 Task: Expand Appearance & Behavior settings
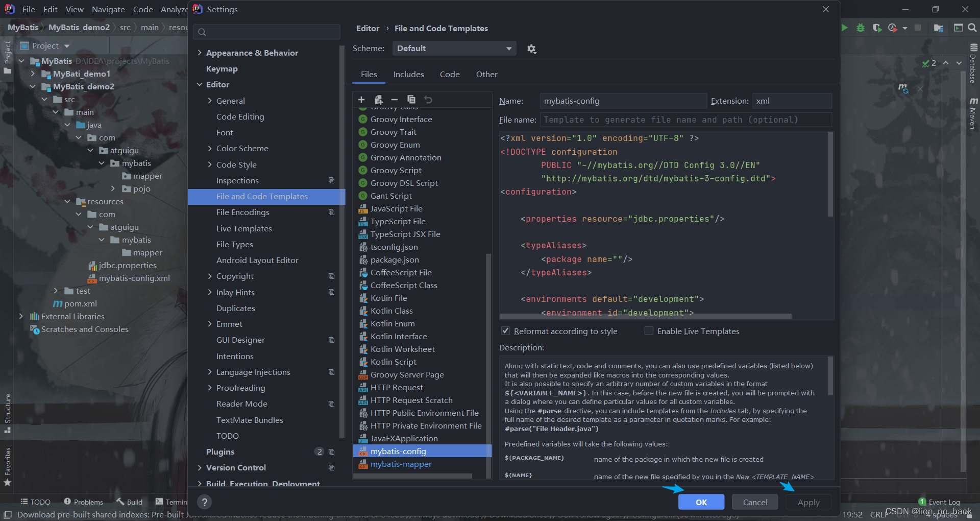tap(200, 53)
